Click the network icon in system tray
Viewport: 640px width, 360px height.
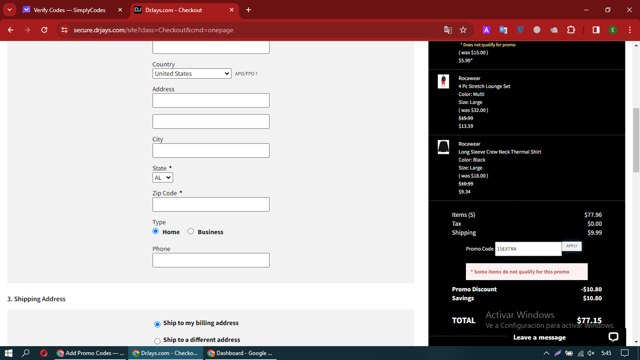[580, 353]
